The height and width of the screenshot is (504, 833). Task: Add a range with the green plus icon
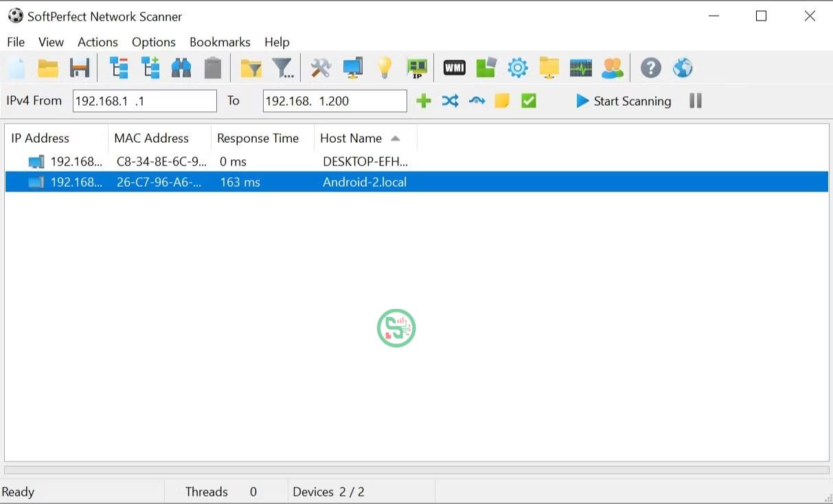coord(424,101)
